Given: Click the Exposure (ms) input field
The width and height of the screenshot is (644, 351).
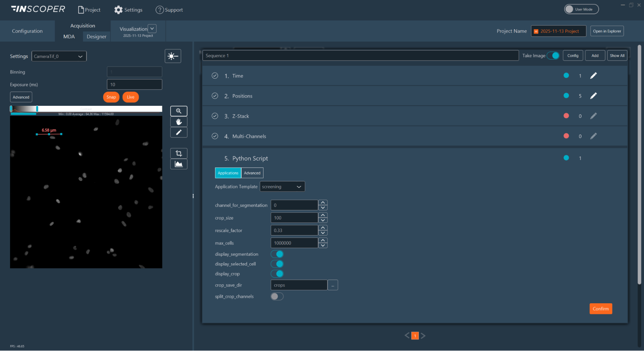Looking at the screenshot, I should point(134,85).
